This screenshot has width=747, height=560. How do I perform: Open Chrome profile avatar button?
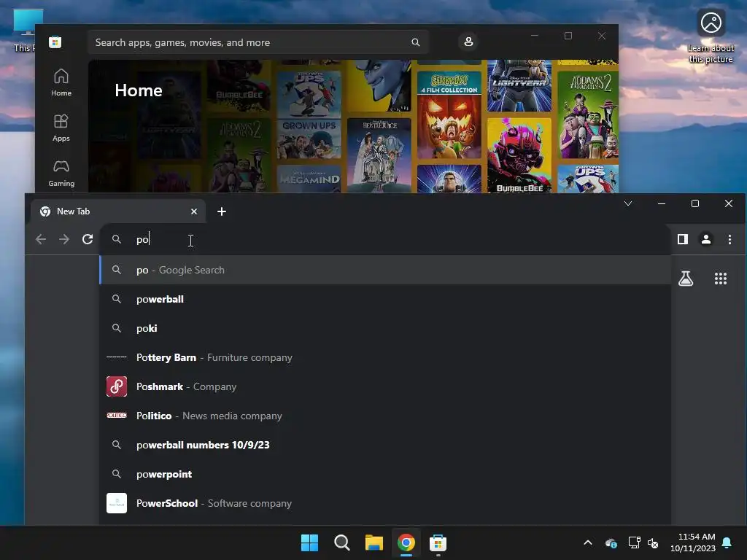click(706, 239)
